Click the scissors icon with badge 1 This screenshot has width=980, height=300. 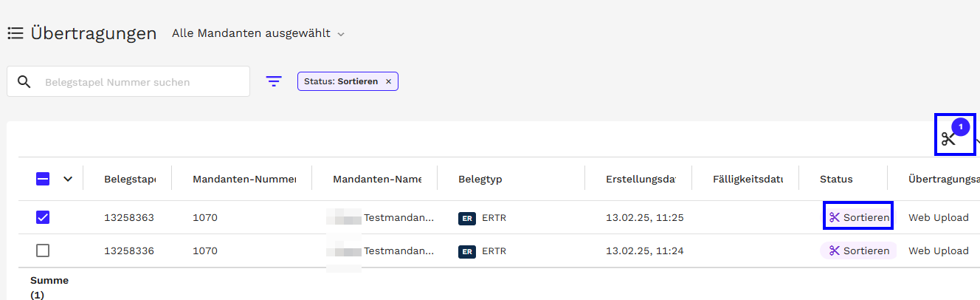pos(949,138)
